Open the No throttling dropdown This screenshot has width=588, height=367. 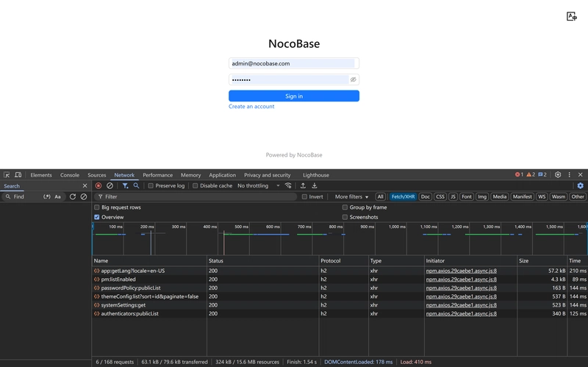pos(259,186)
